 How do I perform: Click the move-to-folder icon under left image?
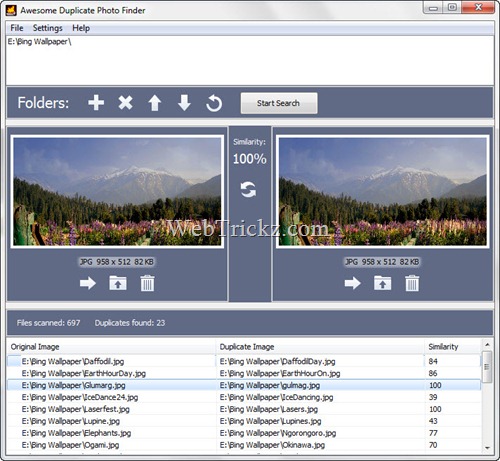118,283
